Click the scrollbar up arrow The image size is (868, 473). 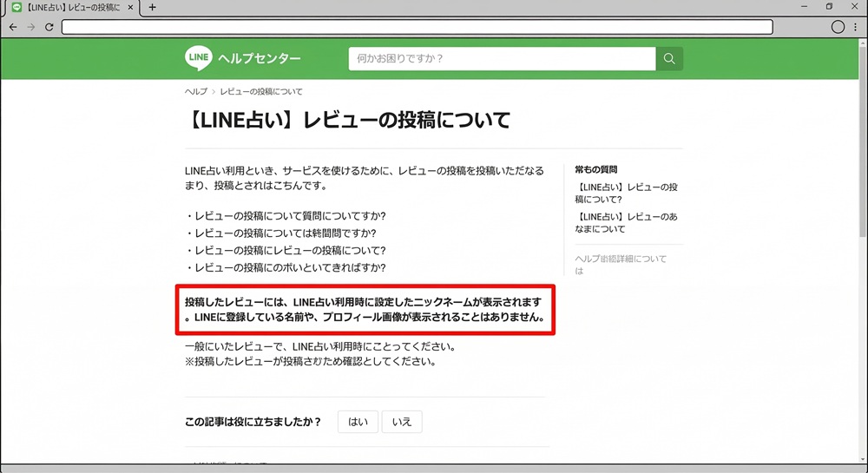863,43
